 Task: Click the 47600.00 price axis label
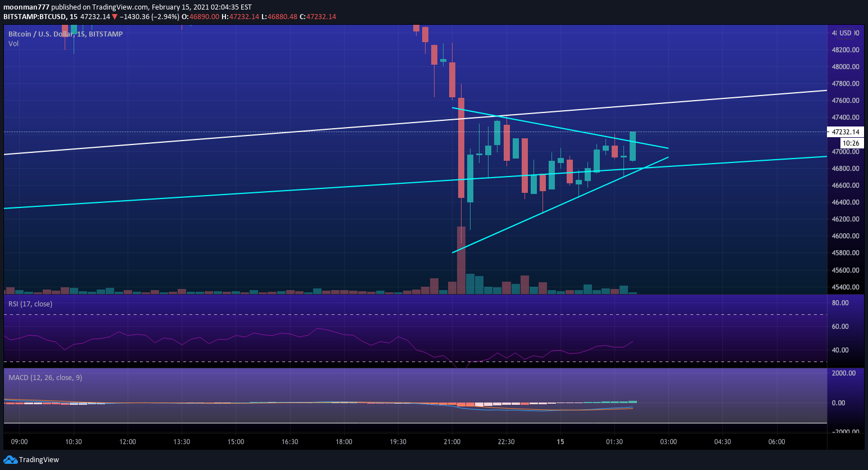coord(846,100)
